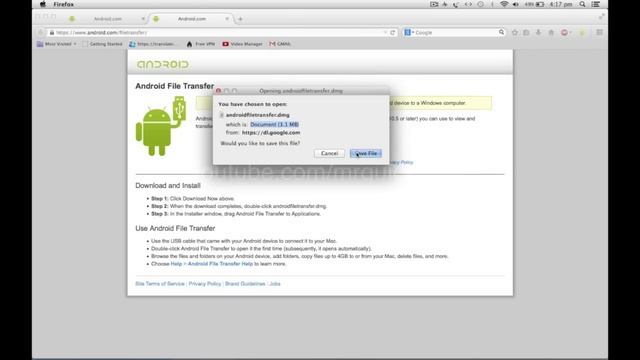Open the GMAIL bookmark
This screenshot has height=360, width=640.
pos(280,44)
